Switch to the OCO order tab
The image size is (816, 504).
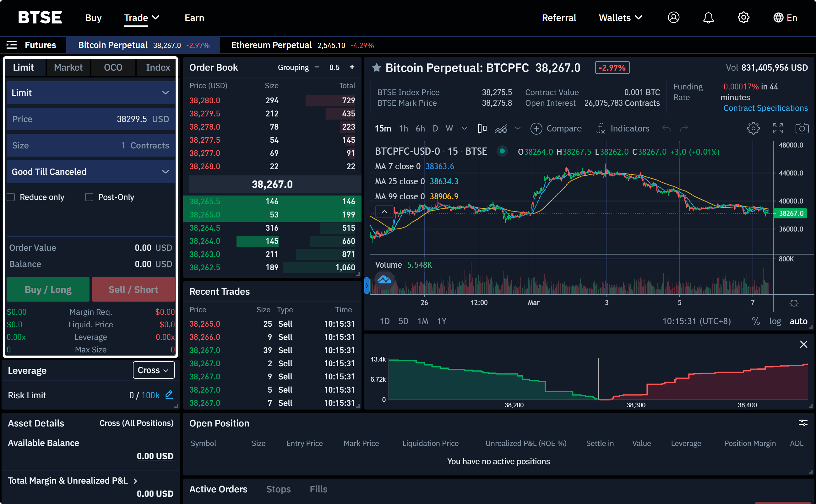tap(113, 67)
